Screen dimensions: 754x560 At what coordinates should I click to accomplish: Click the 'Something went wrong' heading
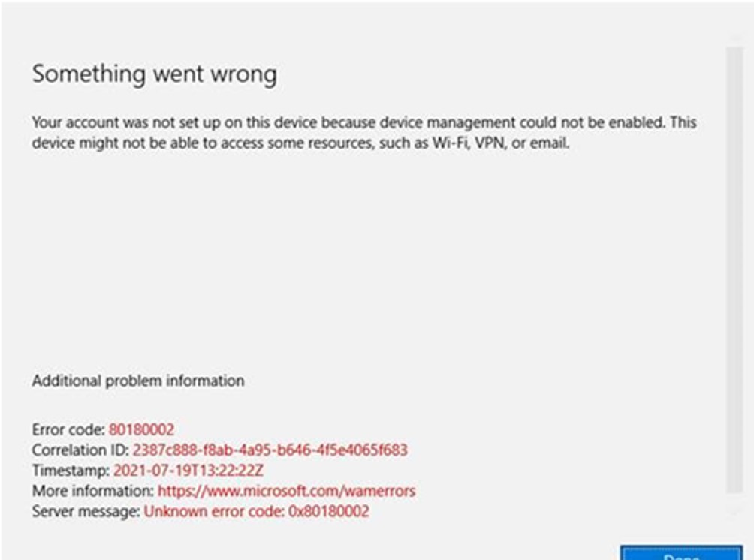point(155,74)
